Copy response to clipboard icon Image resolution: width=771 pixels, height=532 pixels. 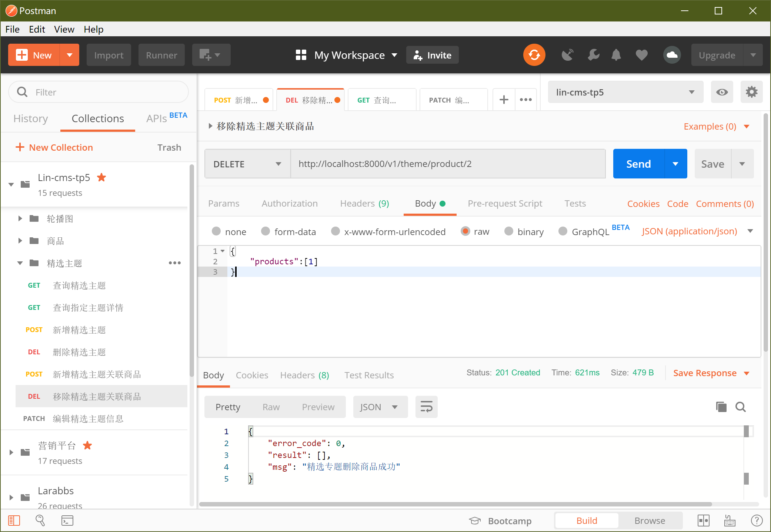[x=721, y=407]
